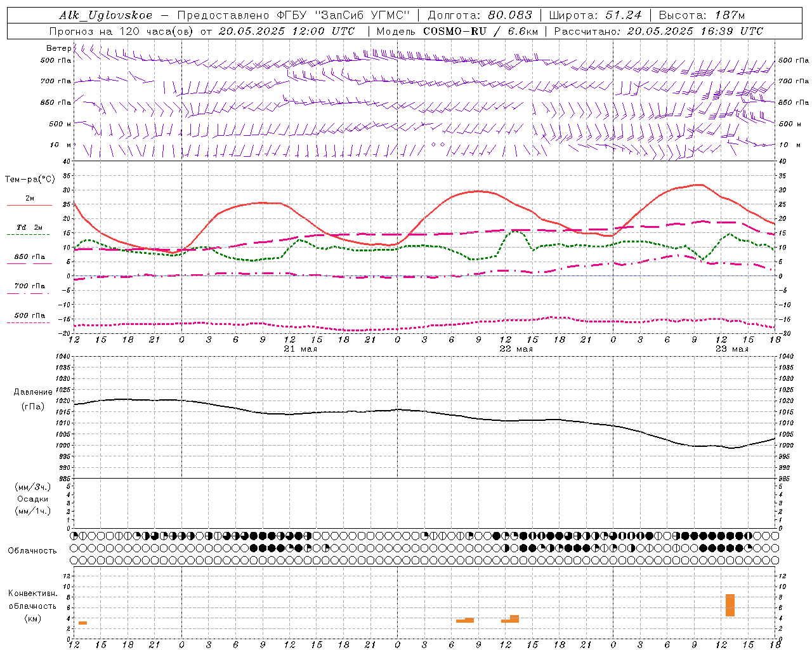Select the 'Td 2м' dew point legend entry
812x650 pixels.
pos(30,227)
